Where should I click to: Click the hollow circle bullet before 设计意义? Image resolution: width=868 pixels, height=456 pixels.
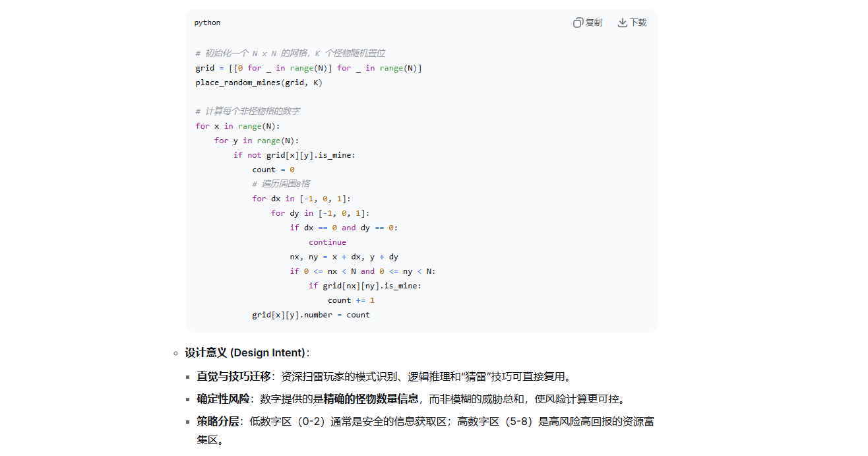coord(175,353)
